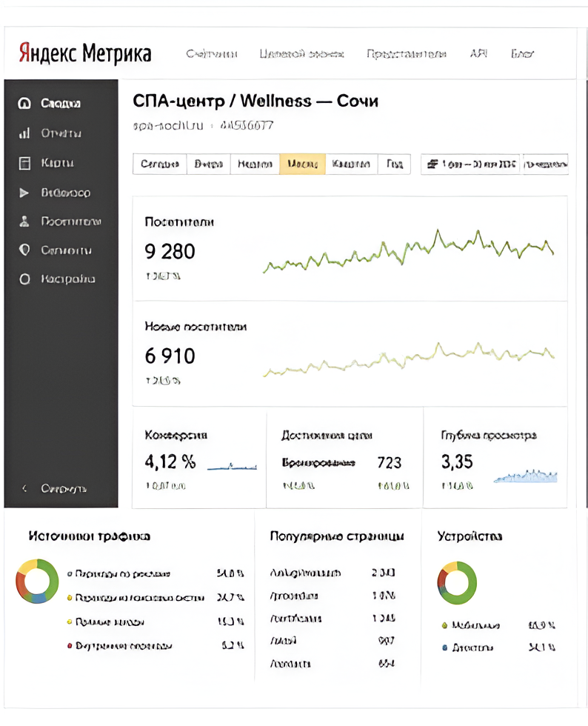The width and height of the screenshot is (588, 726).
Task: Click the Яндекс Метрика logo
Action: 84,53
